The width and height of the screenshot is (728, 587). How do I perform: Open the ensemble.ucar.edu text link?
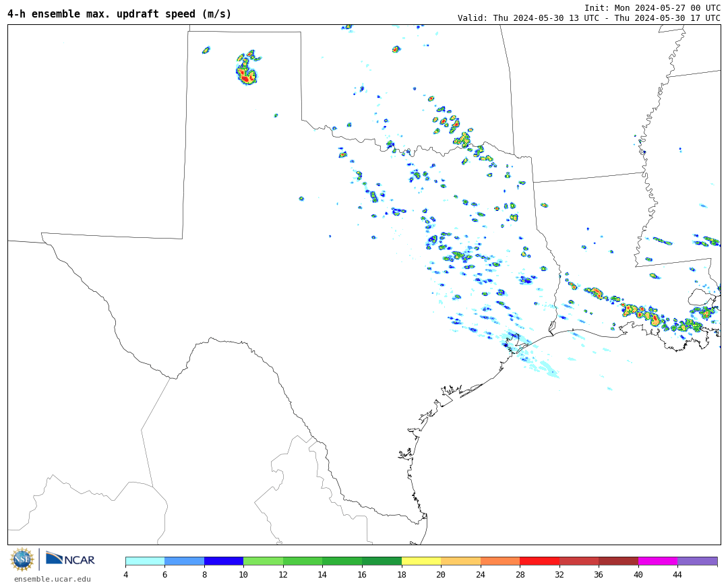(53, 579)
